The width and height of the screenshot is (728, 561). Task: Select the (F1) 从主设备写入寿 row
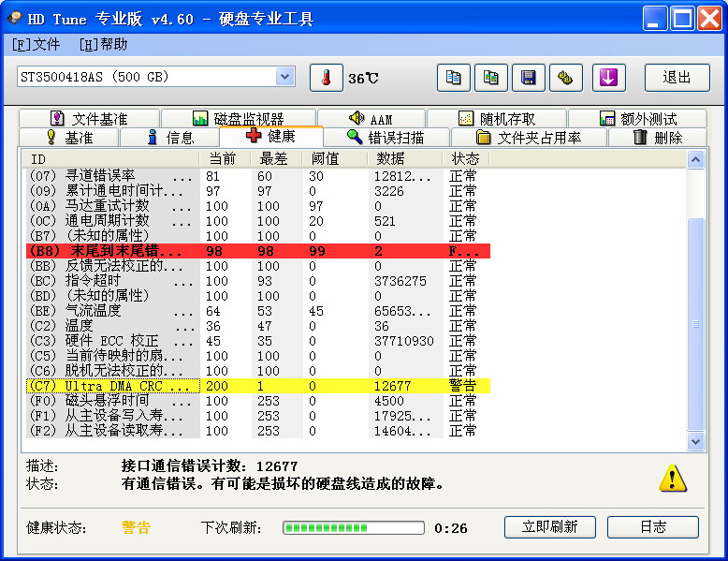tap(258, 416)
